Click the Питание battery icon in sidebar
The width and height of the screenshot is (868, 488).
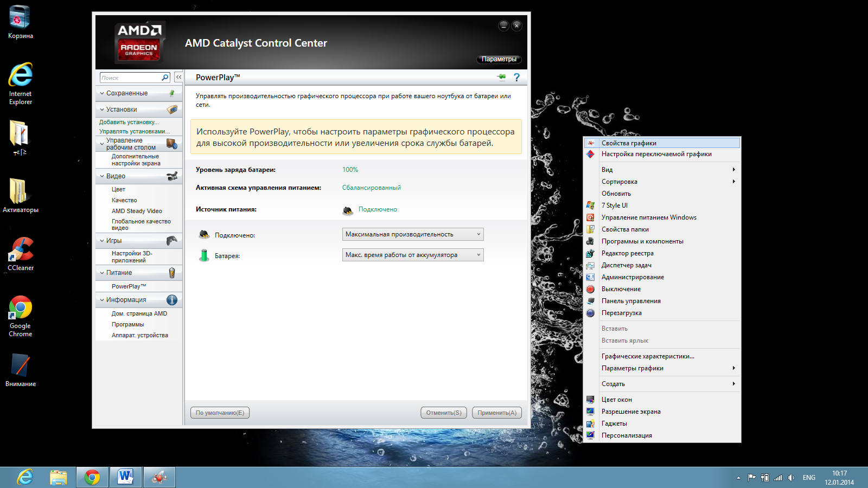point(172,273)
